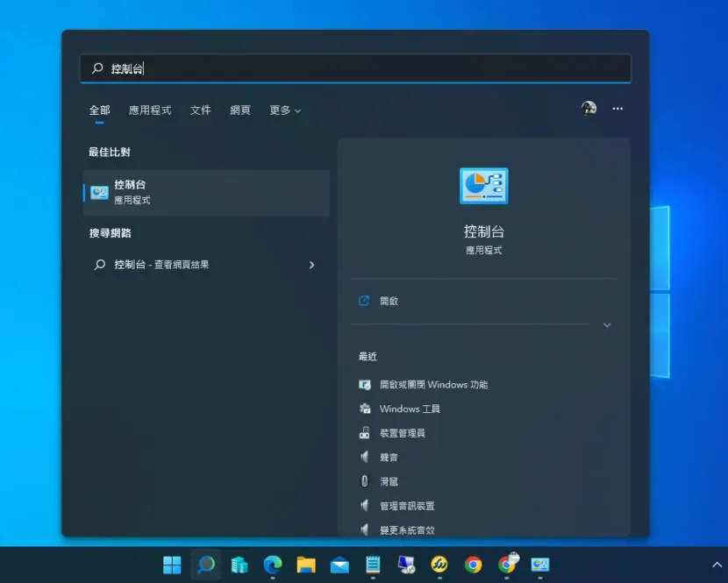The height and width of the screenshot is (583, 728).
Task: Expand web results arrow for 控制台
Action: (x=312, y=265)
